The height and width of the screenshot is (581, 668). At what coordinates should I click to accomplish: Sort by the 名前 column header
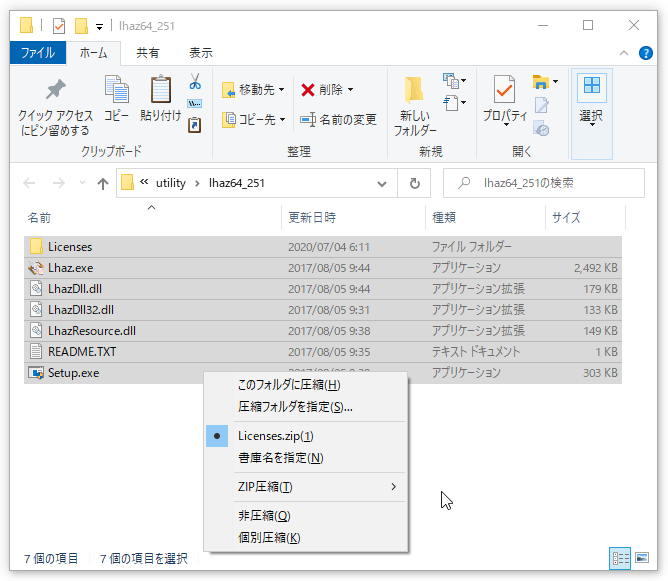153,218
